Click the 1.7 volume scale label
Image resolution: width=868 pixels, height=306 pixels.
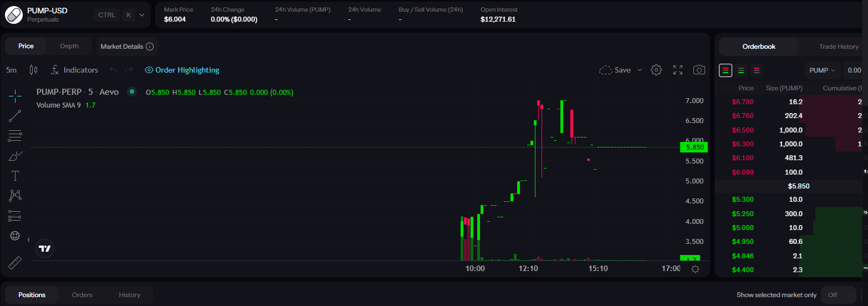(x=691, y=259)
